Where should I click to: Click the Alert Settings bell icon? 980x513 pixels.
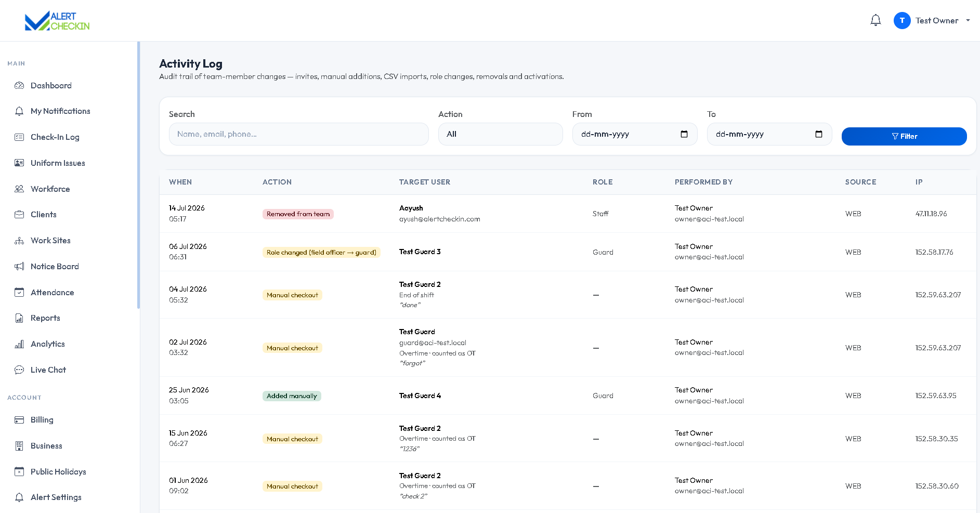[19, 497]
